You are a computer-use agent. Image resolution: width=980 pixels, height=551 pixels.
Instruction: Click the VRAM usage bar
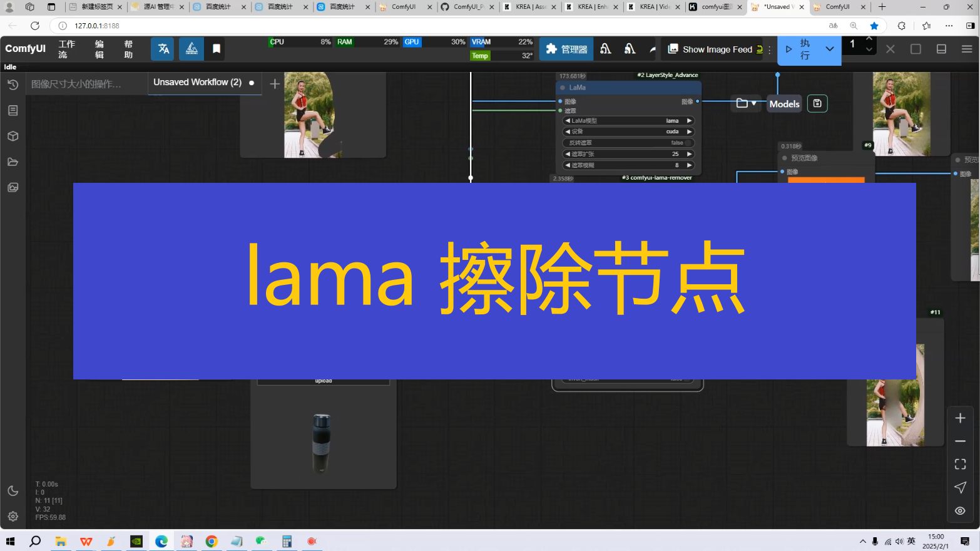(502, 42)
